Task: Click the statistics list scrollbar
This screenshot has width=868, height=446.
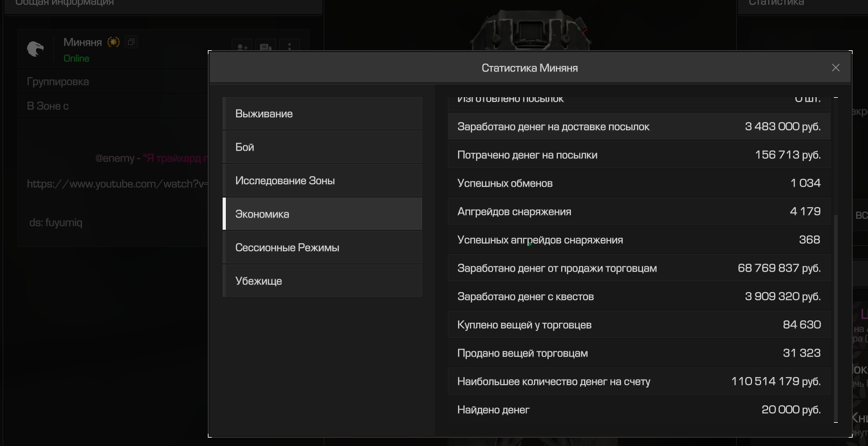Action: coord(835,315)
